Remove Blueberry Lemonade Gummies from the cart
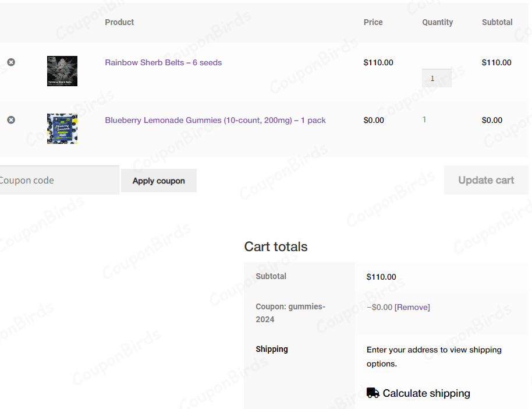The height and width of the screenshot is (409, 532). pos(11,120)
